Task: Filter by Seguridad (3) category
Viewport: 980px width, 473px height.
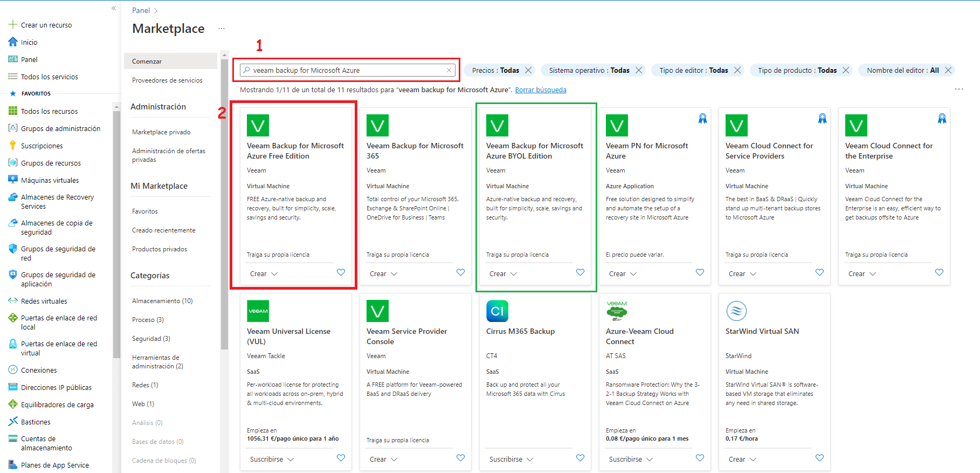Action: tap(151, 339)
